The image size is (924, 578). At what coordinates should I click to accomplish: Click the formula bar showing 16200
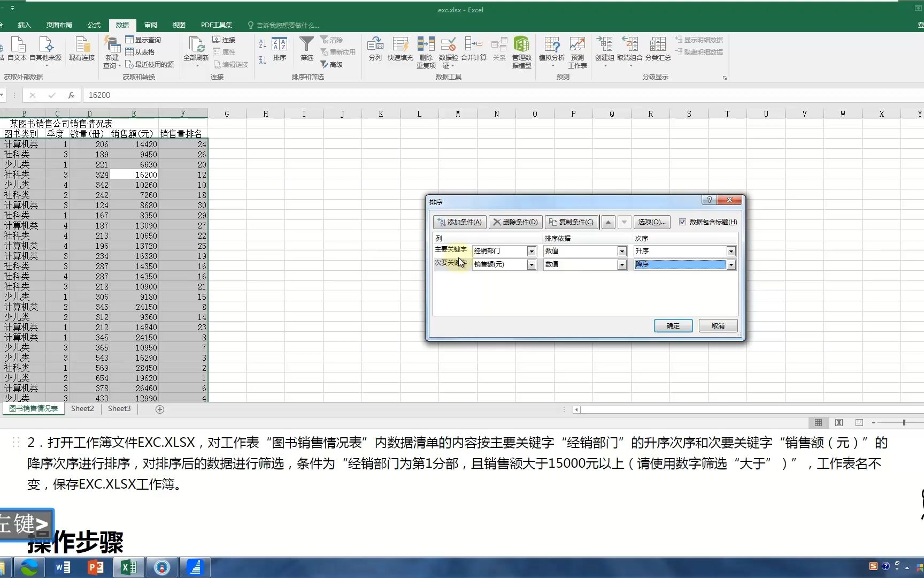tap(503, 95)
